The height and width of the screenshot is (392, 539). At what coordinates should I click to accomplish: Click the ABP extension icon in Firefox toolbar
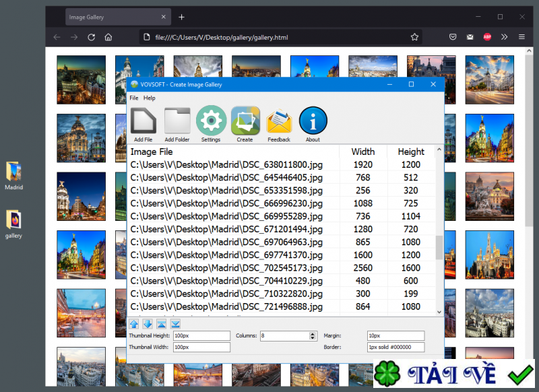point(487,37)
